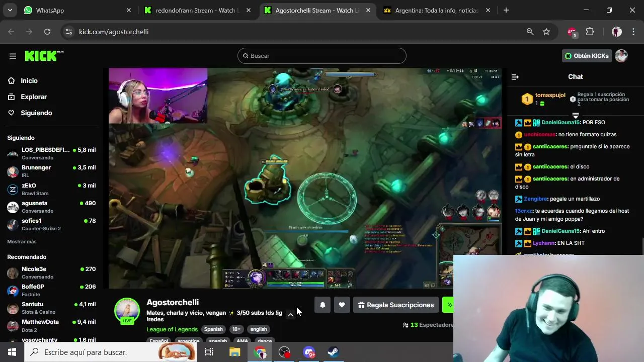Open MatthewDota recommended channel
This screenshot has width=644, height=362.
[51, 325]
